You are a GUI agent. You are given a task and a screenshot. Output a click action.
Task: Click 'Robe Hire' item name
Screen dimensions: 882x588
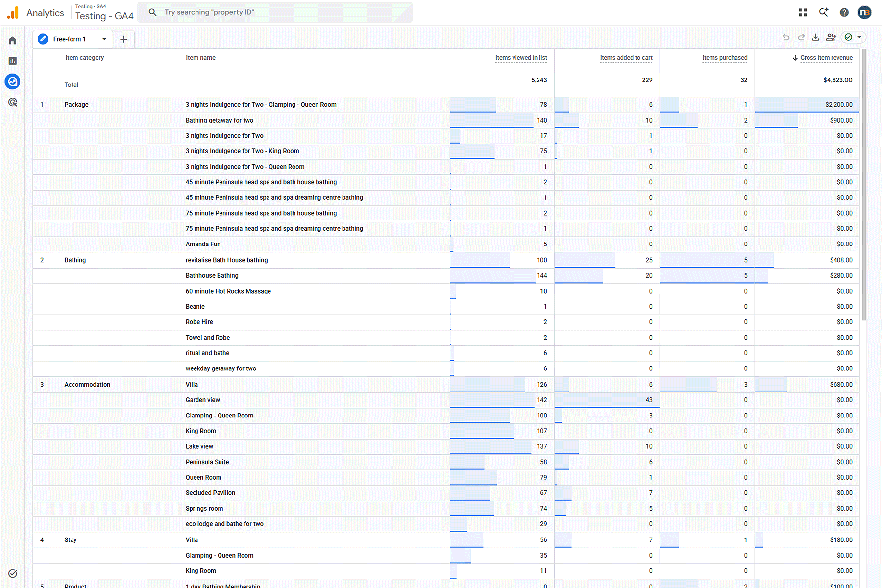(199, 322)
